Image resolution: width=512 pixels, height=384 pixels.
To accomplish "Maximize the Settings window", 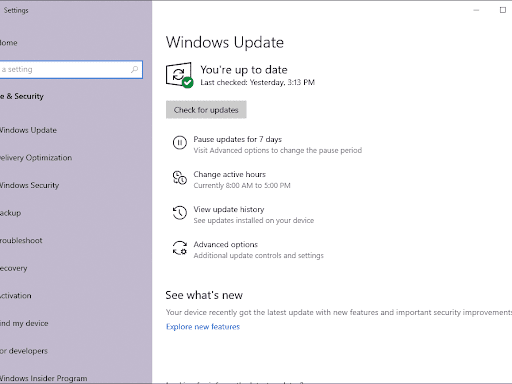I will [503, 10].
